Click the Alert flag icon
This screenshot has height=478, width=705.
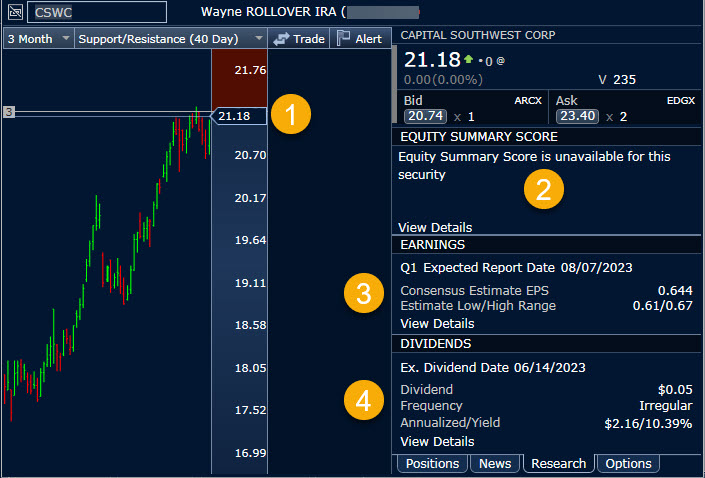tap(344, 38)
